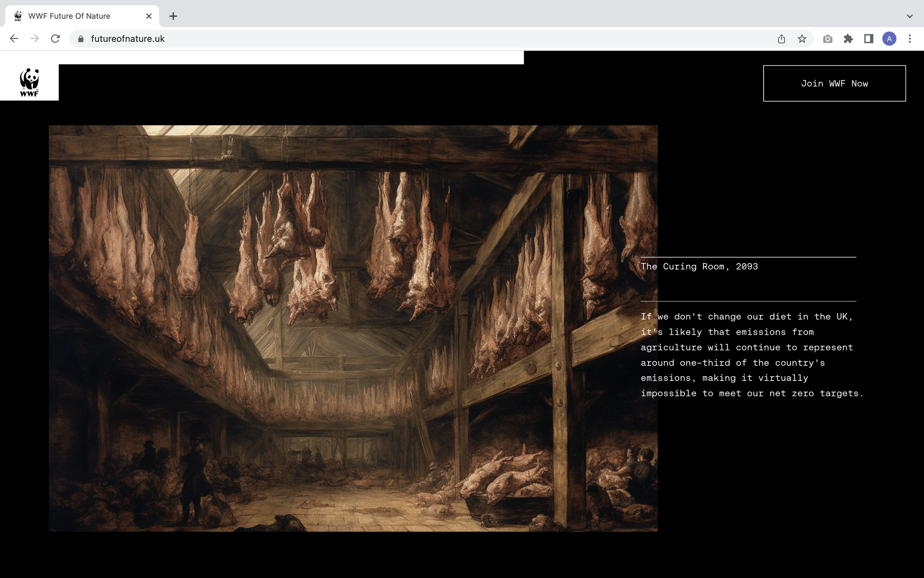Click the WWF panda logo
The height and width of the screenshot is (578, 924).
(30, 82)
